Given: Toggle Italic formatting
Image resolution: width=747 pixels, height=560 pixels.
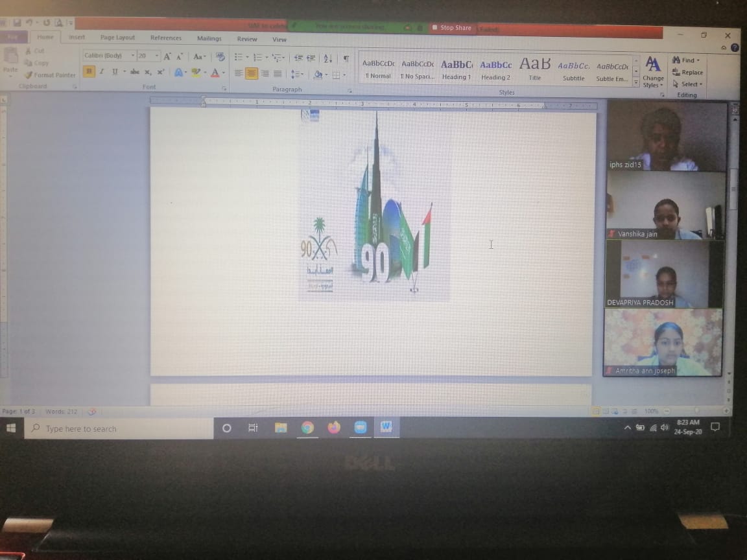Looking at the screenshot, I should click(x=101, y=71).
